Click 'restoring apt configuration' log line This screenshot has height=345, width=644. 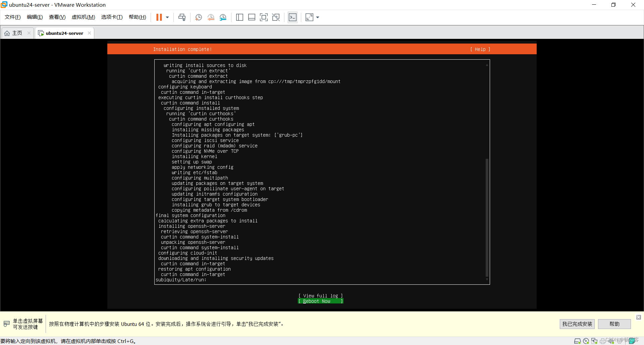click(x=195, y=269)
